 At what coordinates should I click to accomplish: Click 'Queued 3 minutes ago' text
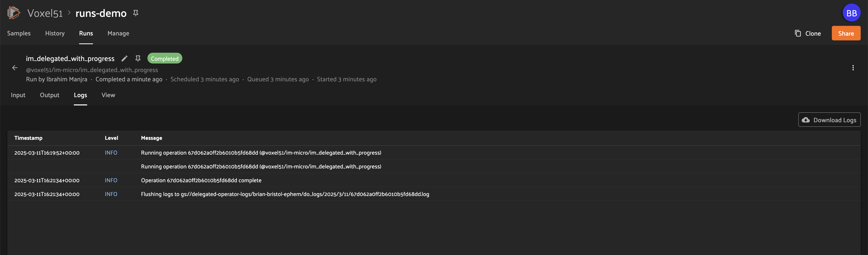point(278,79)
